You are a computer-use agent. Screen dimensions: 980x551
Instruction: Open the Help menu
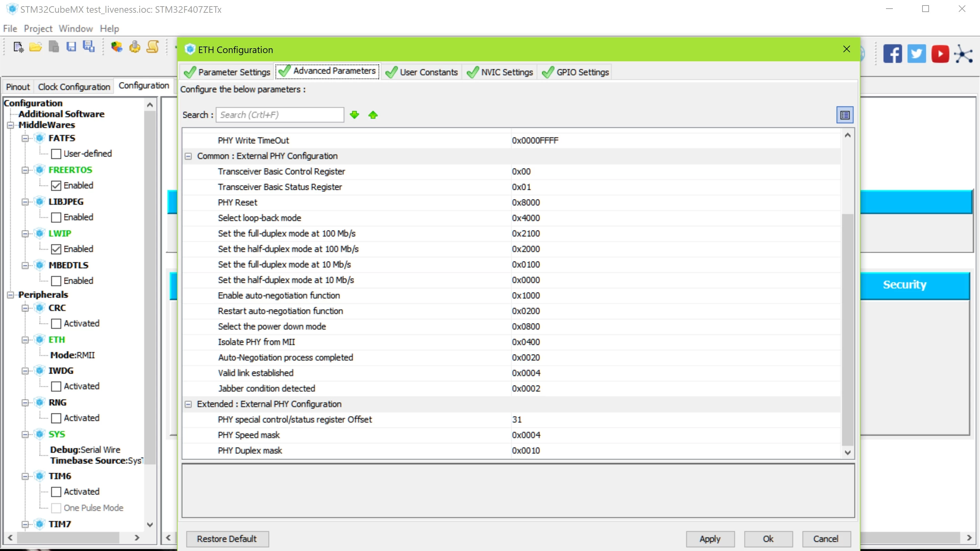coord(110,29)
